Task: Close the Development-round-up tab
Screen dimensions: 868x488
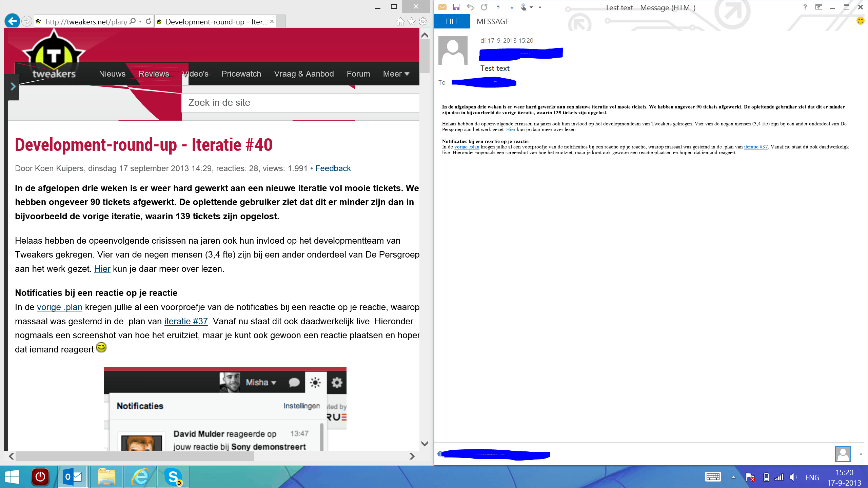Action: coord(272,21)
